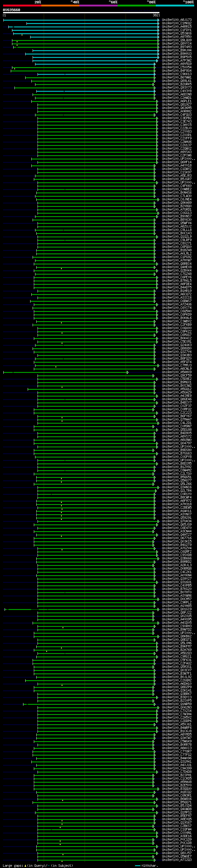Click the UniRef100_Q5D188 label
197x868 pixels.
tap(177, 430)
